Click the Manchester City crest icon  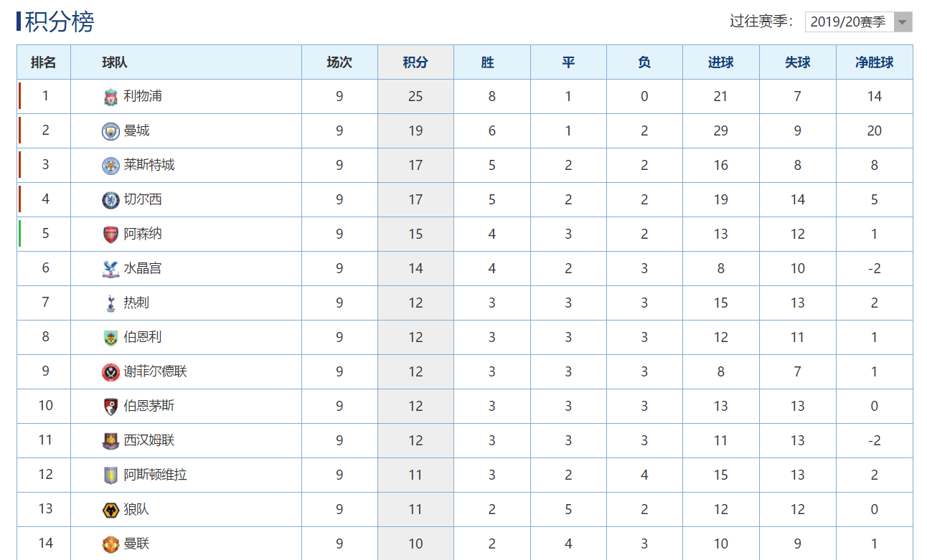tap(110, 131)
